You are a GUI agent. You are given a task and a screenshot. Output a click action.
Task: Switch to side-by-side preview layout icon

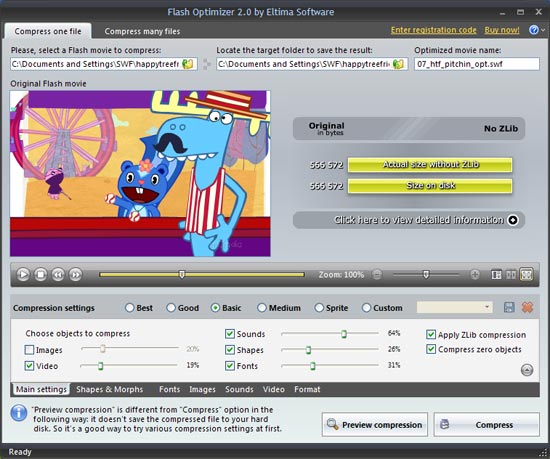coord(511,275)
